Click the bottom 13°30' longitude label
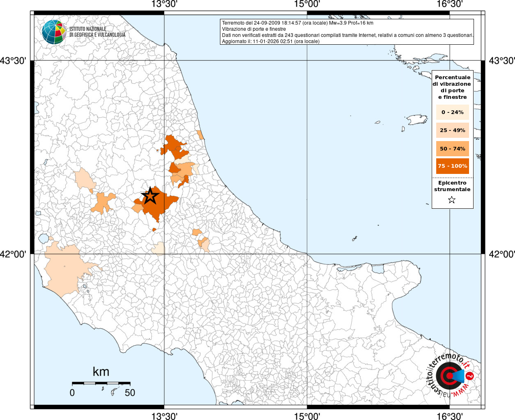The width and height of the screenshot is (515, 420). [x=164, y=416]
